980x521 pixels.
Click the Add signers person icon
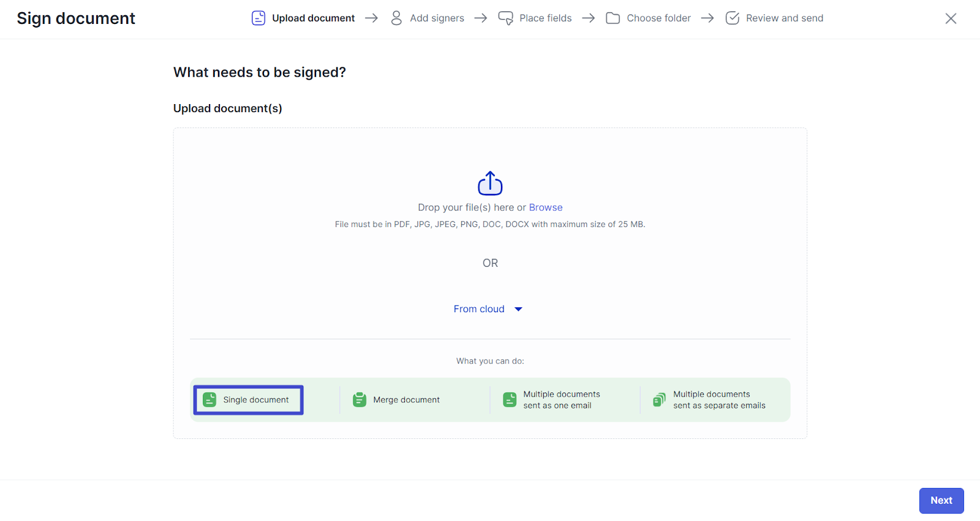396,18
